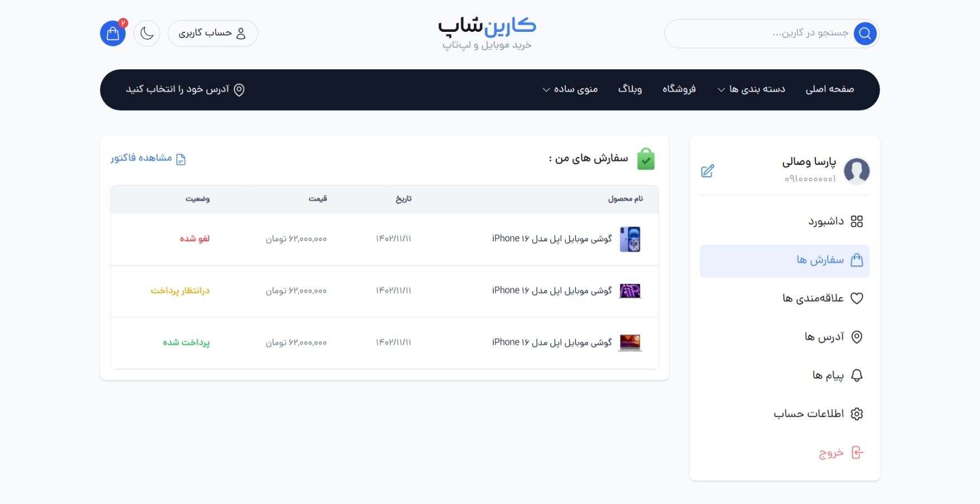Open مشاهده فاکتور invoice link
This screenshot has width=980, height=504.
click(x=148, y=159)
